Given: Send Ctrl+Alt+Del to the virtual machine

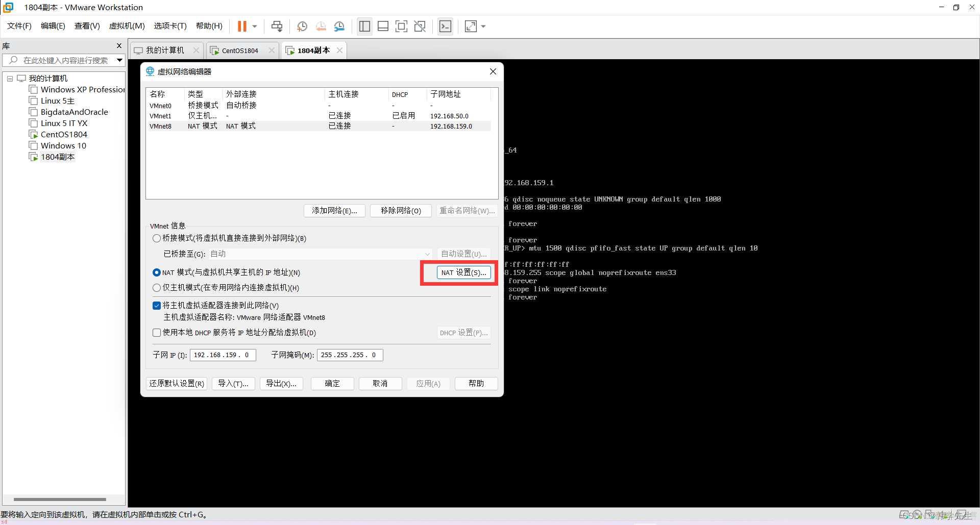Looking at the screenshot, I should click(277, 26).
